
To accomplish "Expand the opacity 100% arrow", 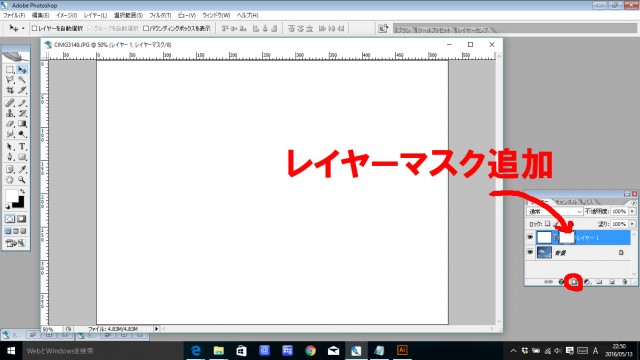I will [x=632, y=211].
